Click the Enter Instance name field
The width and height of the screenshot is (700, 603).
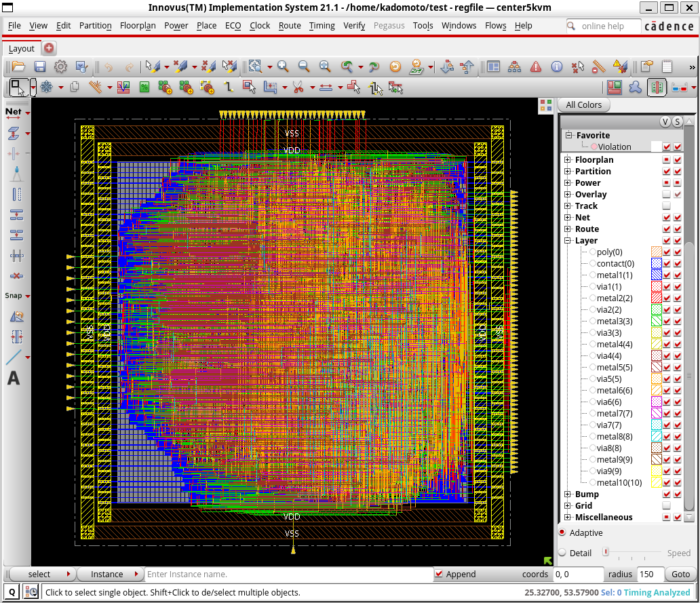288,574
